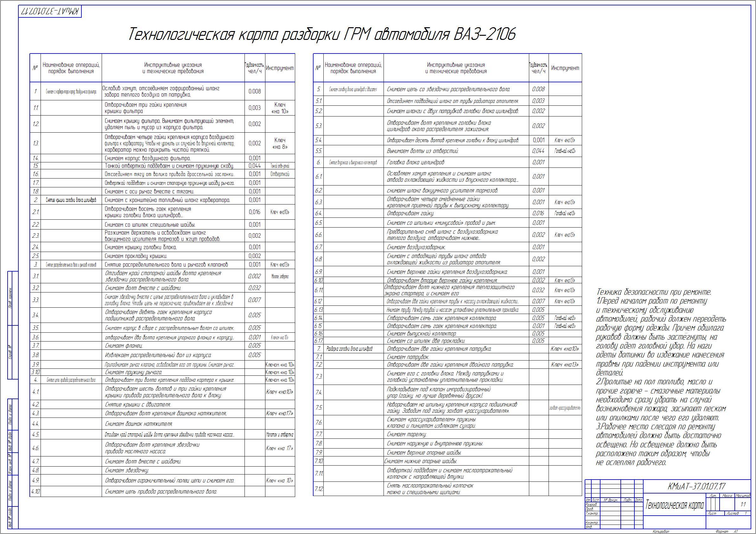Click the row 1.3 'Ключ «на 8»' tool cell

[280, 143]
